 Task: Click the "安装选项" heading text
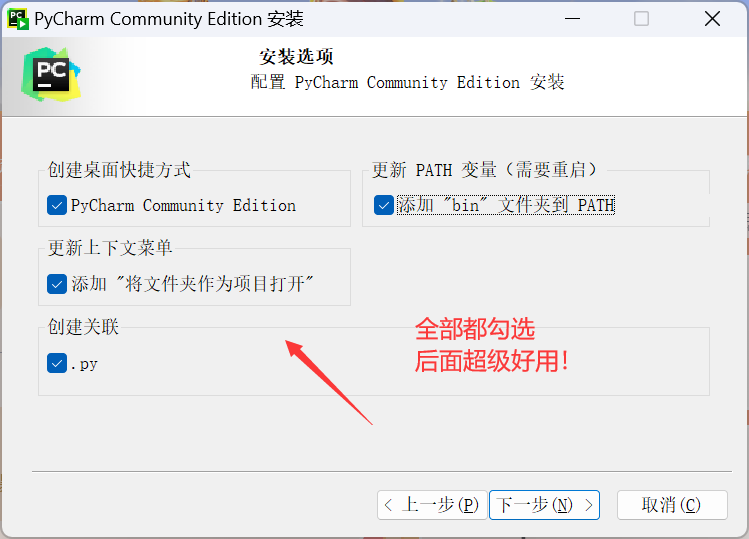point(296,57)
